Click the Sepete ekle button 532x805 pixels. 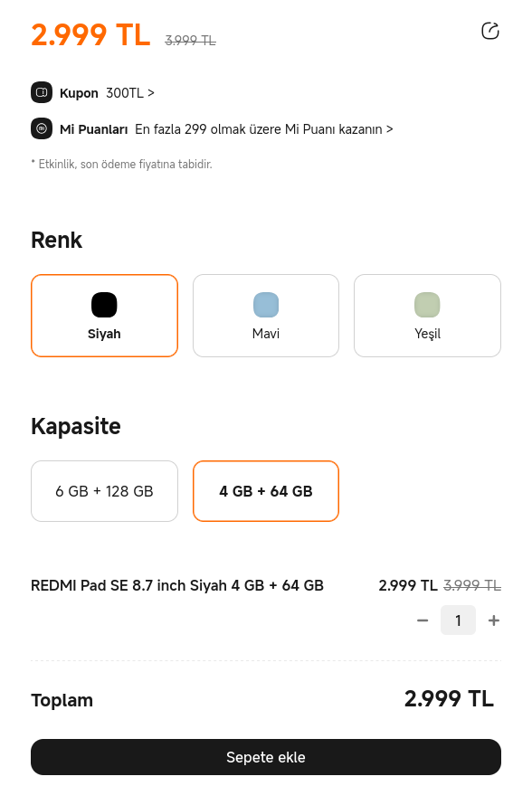[x=266, y=757]
